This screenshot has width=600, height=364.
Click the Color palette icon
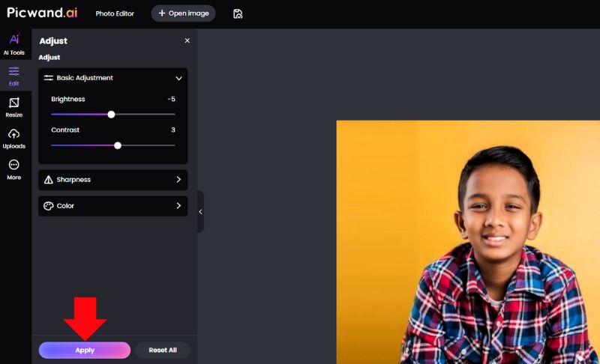[49, 206]
